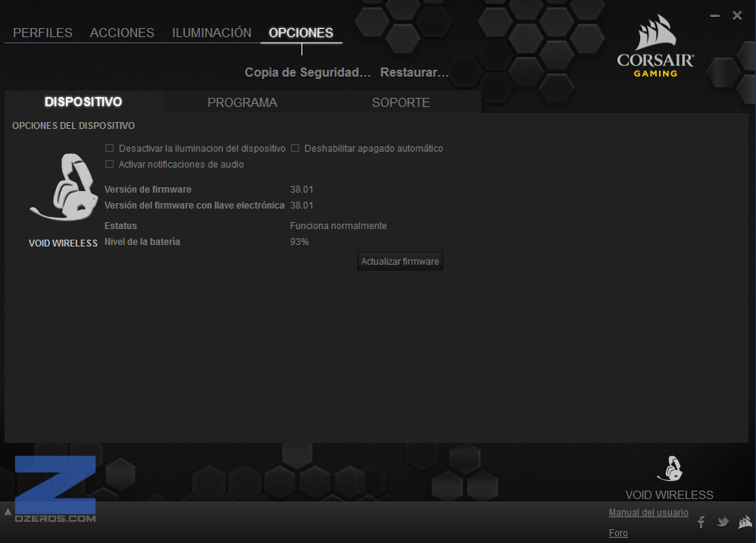Expand the bottom panel up-arrow
The height and width of the screenshot is (543, 756).
tap(8, 512)
